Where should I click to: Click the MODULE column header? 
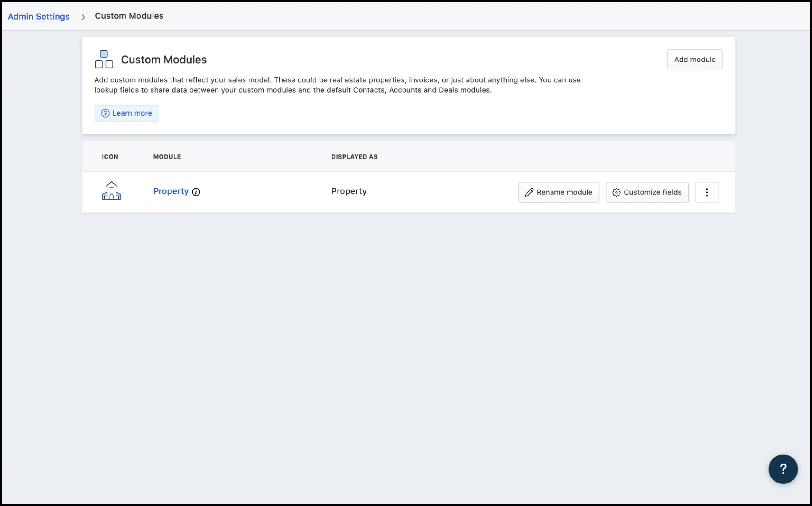[167, 157]
